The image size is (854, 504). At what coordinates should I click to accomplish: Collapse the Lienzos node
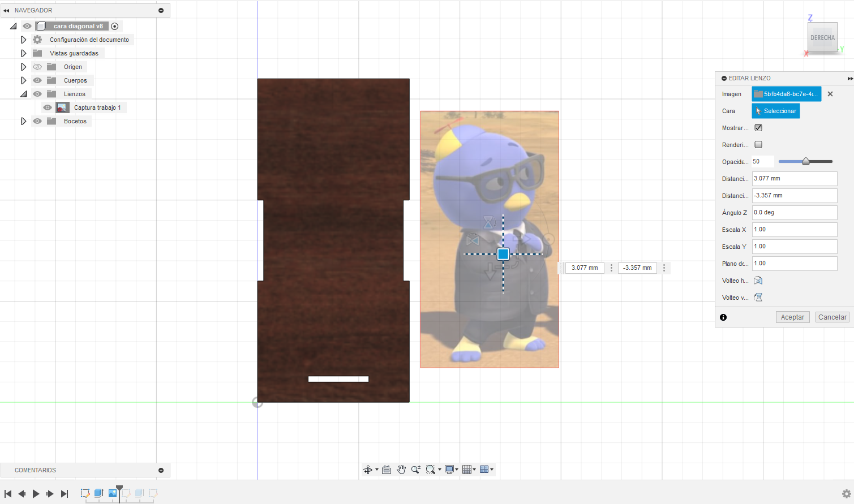click(x=23, y=94)
